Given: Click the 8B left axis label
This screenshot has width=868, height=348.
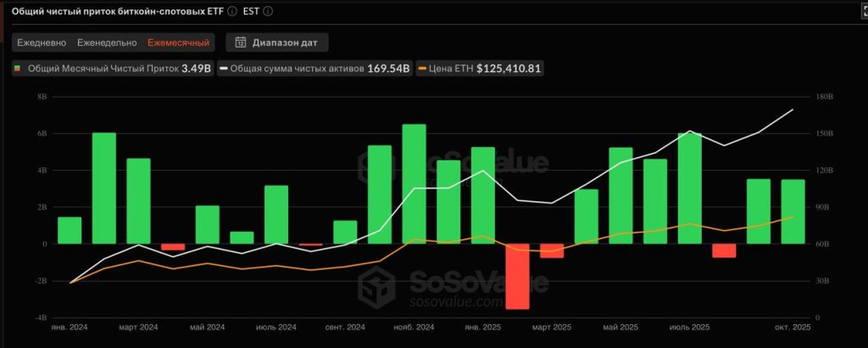Looking at the screenshot, I should tap(42, 97).
